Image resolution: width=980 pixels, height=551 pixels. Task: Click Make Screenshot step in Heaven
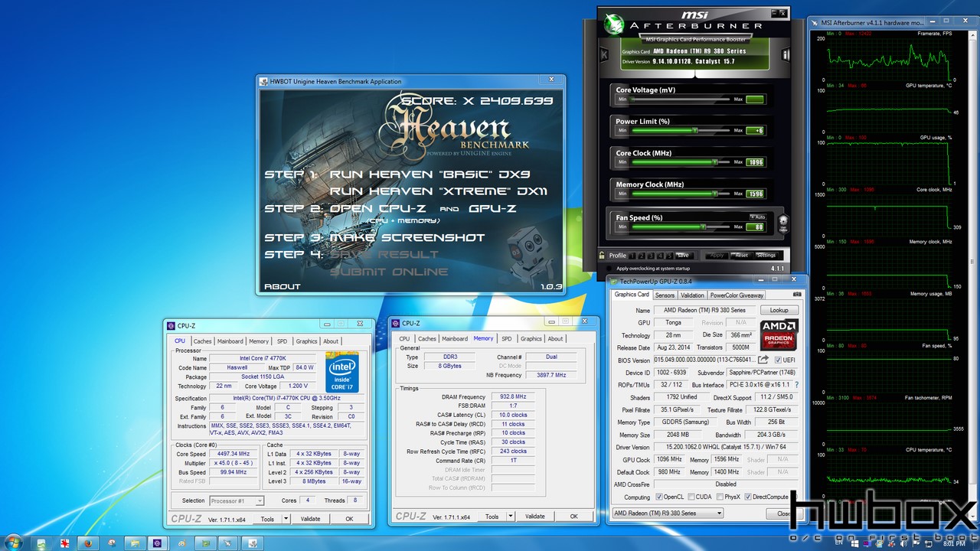tap(407, 237)
